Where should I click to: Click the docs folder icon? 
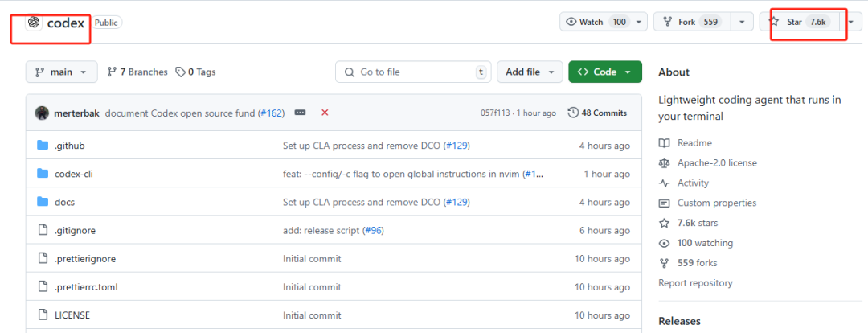[43, 202]
